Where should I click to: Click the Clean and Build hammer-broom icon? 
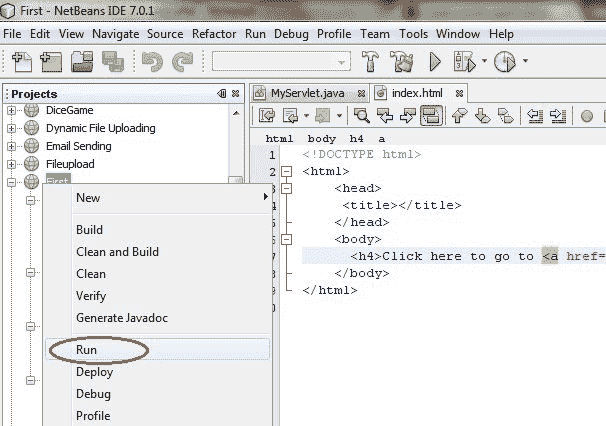coord(402,61)
